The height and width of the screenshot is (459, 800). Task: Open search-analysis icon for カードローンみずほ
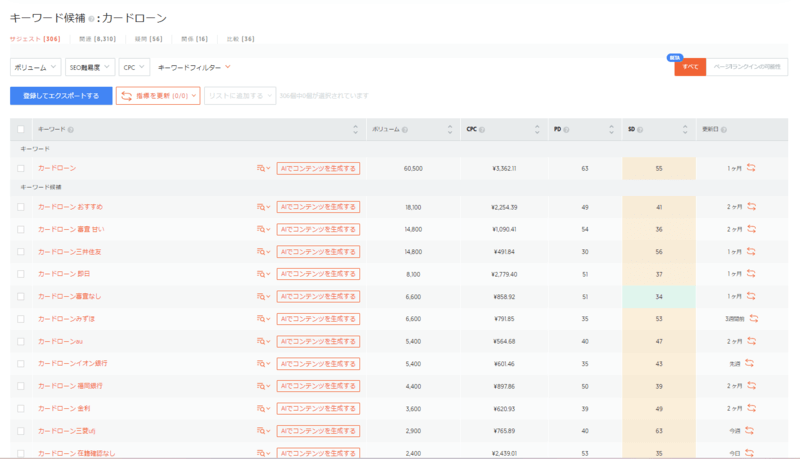pos(263,319)
